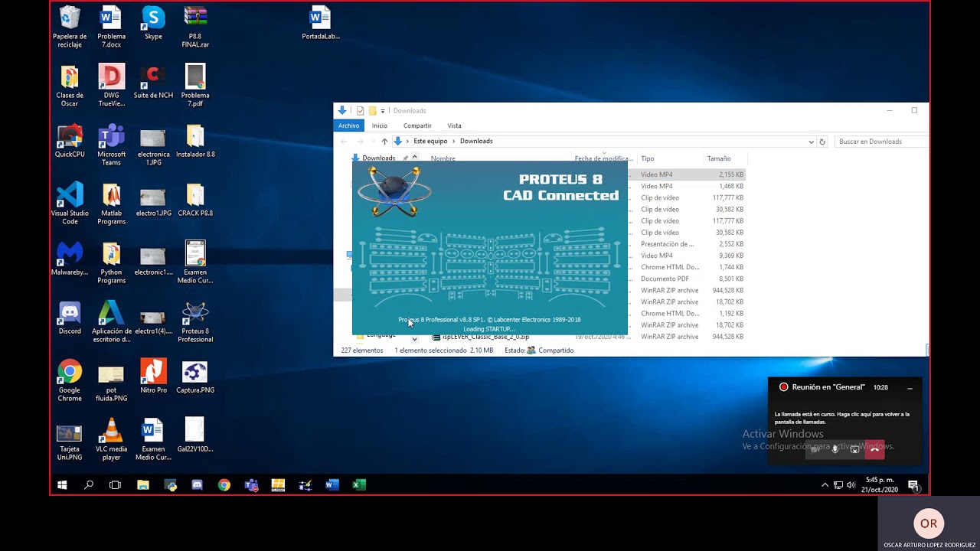Viewport: 980px width, 551px height.
Task: Open Task View from the taskbar
Action: click(115, 484)
